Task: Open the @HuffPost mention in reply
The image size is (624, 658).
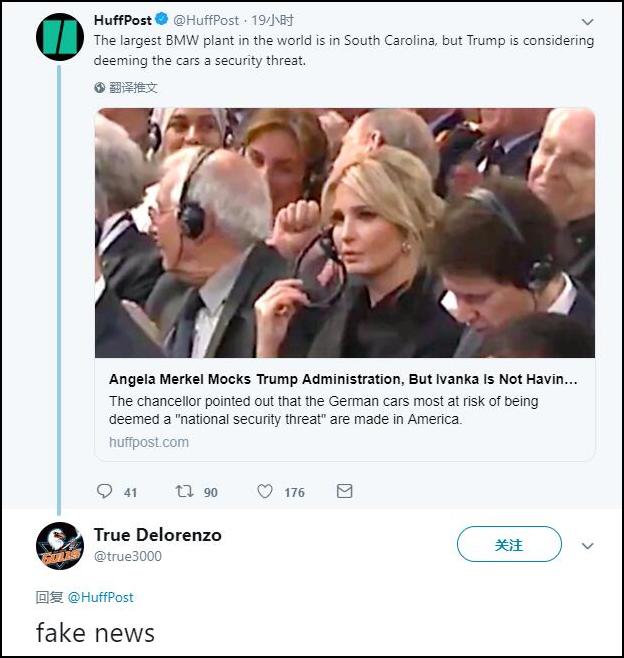Action: pyautogui.click(x=100, y=597)
